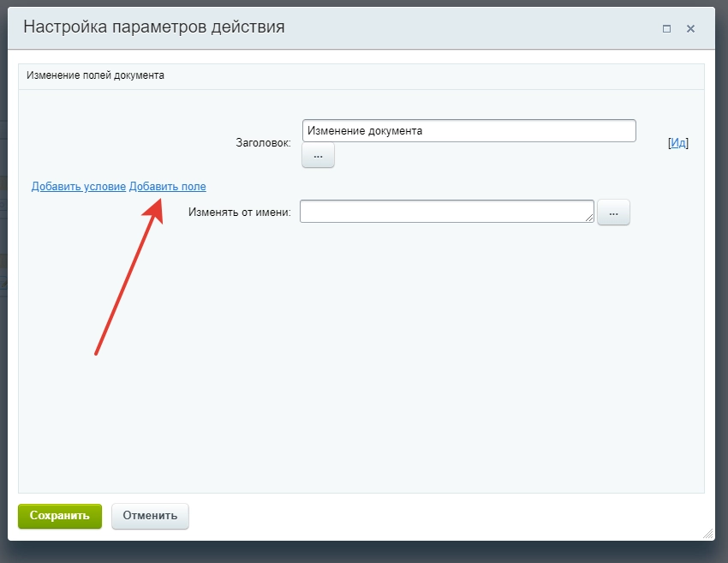This screenshot has width=728, height=563.
Task: Click the maximize square icon in the title bar
Action: (666, 28)
